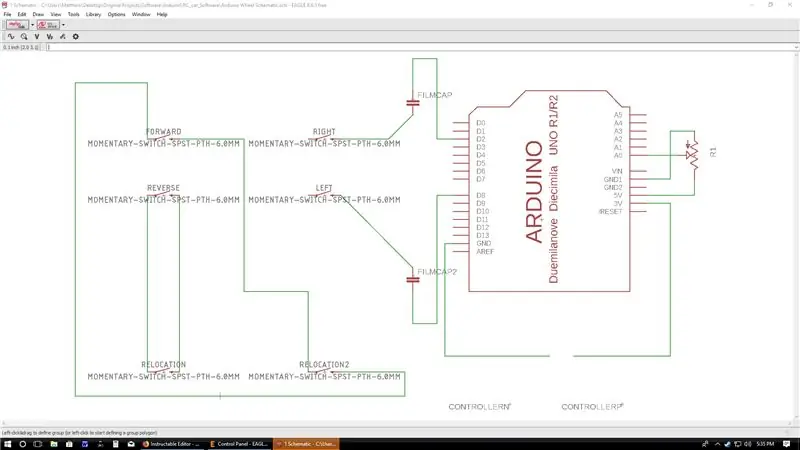Screen dimensions: 800x450
Task: Open the Draw menu
Action: click(38, 14)
